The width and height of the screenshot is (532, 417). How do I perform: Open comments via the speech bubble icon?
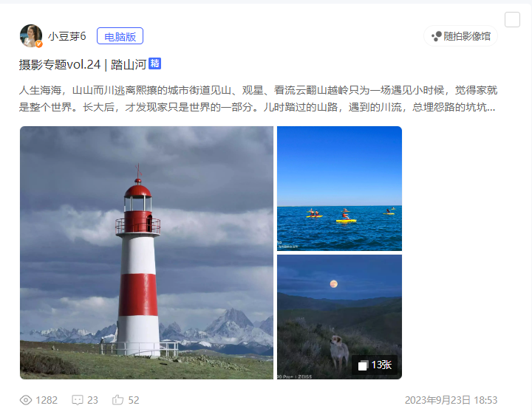pyautogui.click(x=78, y=400)
